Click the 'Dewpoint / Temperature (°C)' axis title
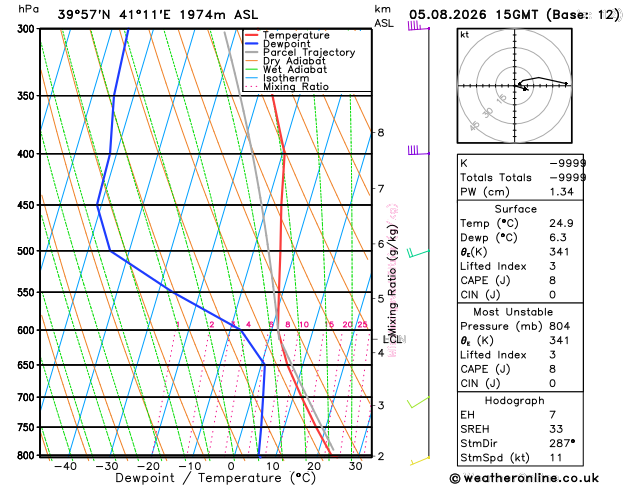 point(216,478)
